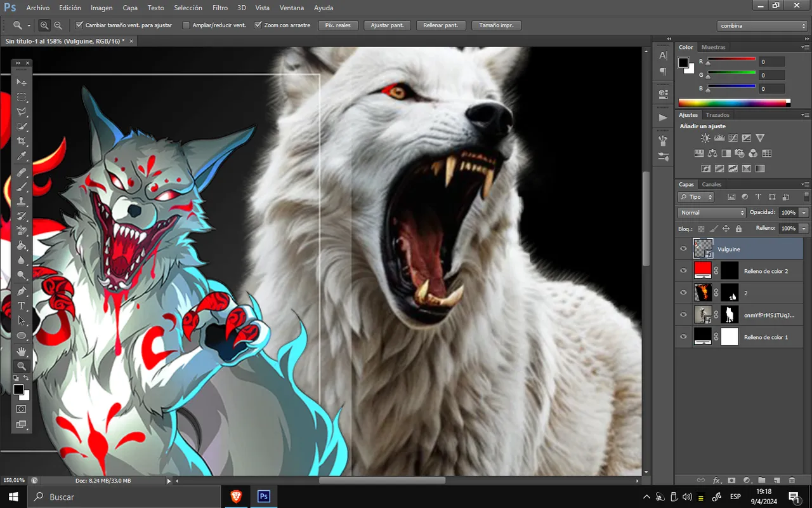Image resolution: width=812 pixels, height=508 pixels.
Task: Select the Clone Stamp tool
Action: [x=22, y=202]
